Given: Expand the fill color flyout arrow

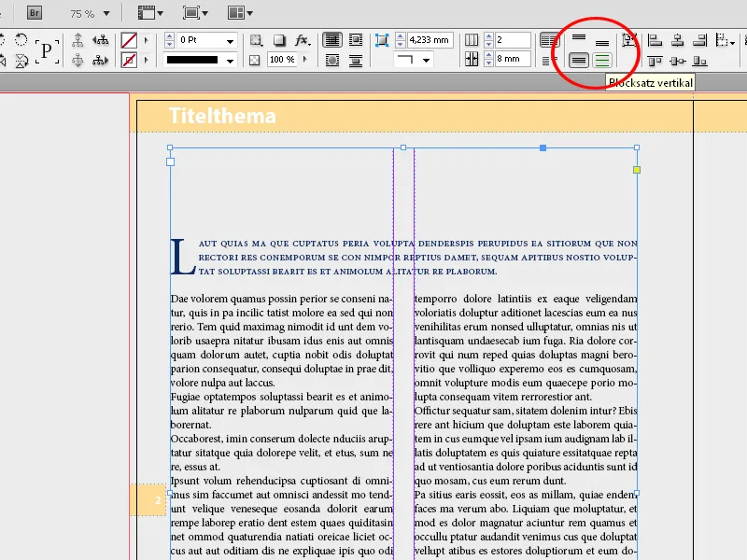Looking at the screenshot, I should click(147, 40).
